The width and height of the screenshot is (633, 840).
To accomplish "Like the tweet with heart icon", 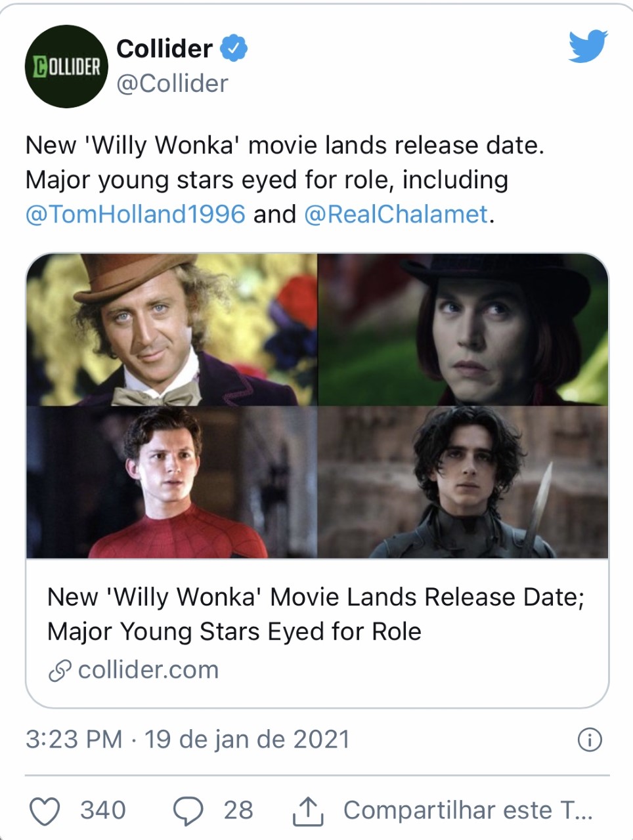I will pos(45,811).
